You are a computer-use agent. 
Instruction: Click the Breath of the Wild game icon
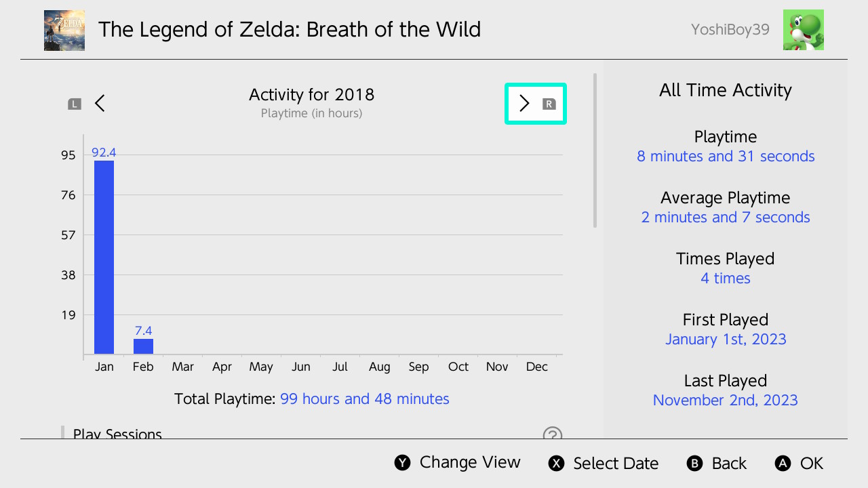(x=64, y=30)
